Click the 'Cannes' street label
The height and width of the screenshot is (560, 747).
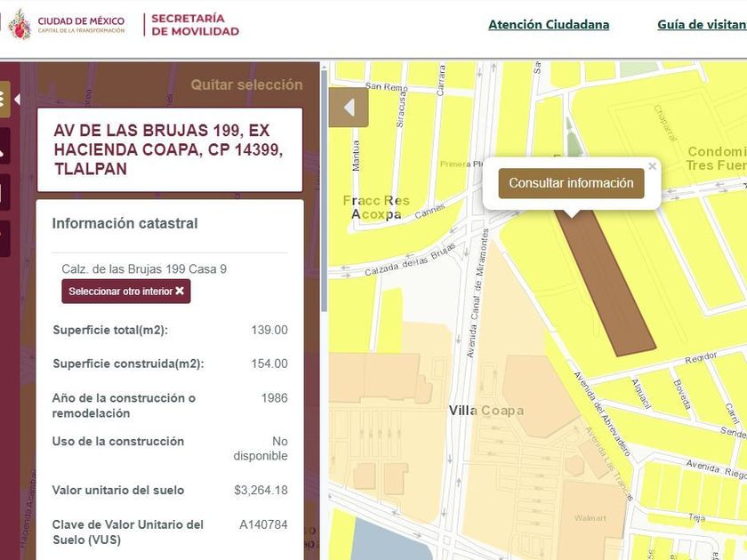click(x=430, y=211)
